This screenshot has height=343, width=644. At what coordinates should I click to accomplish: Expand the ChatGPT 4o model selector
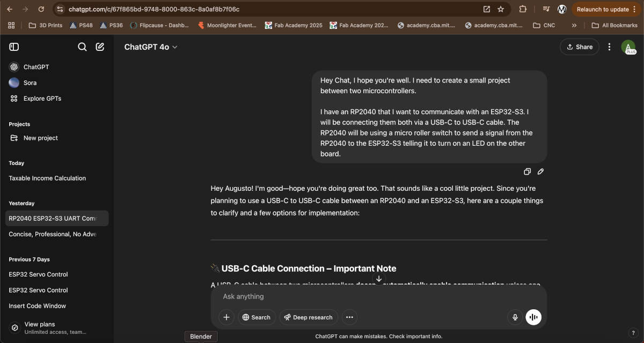click(x=151, y=47)
